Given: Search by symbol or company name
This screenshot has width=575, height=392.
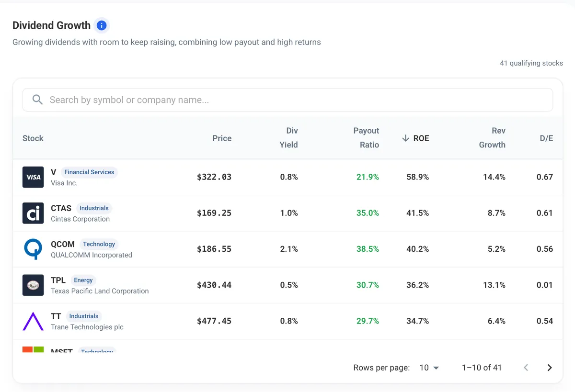Looking at the screenshot, I should click(x=287, y=100).
